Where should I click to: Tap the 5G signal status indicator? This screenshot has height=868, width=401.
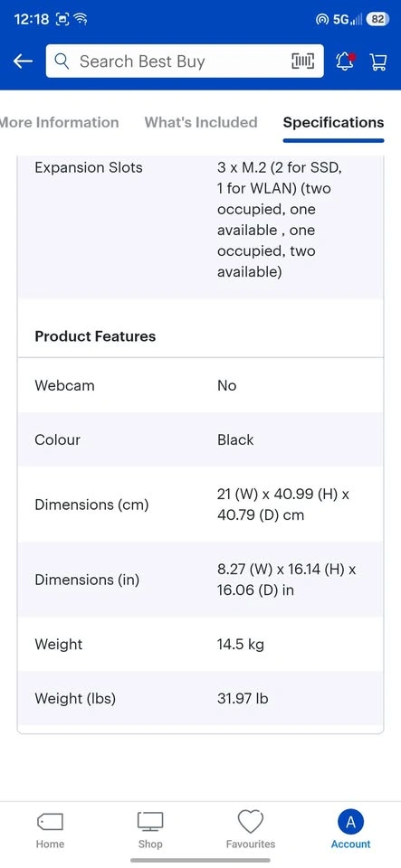[348, 19]
